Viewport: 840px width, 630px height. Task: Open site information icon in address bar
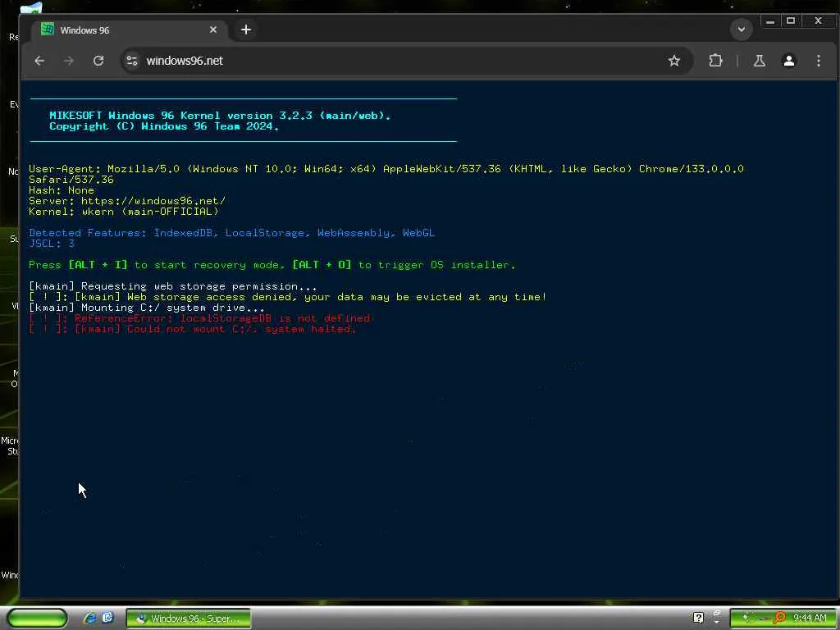click(x=132, y=61)
